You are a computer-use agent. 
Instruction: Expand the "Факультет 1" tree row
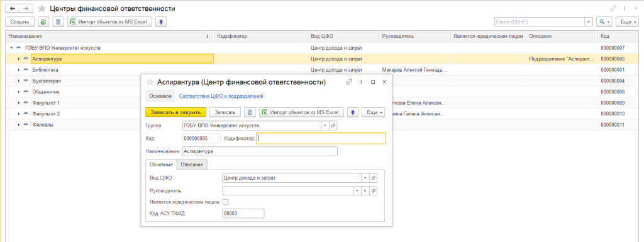pos(19,103)
